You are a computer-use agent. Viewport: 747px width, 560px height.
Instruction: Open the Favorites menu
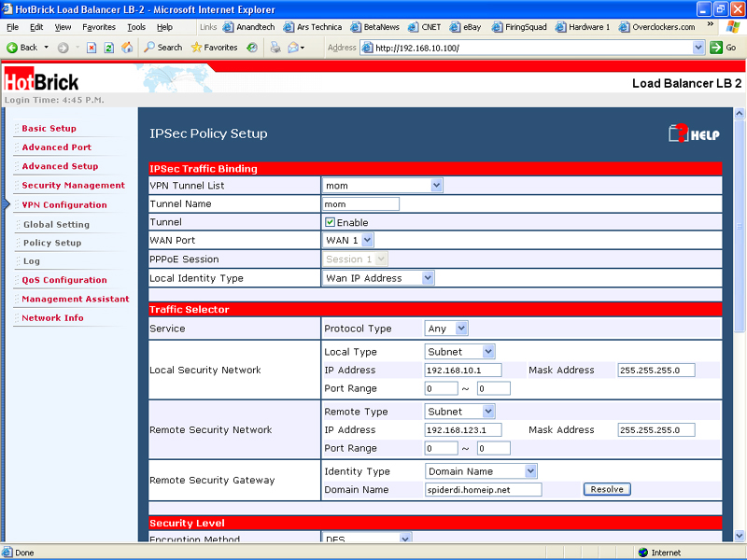click(x=99, y=27)
